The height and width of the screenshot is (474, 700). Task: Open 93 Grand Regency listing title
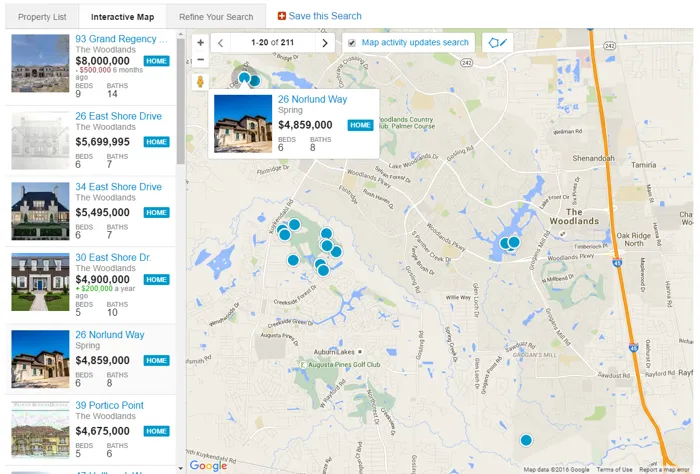click(x=121, y=39)
